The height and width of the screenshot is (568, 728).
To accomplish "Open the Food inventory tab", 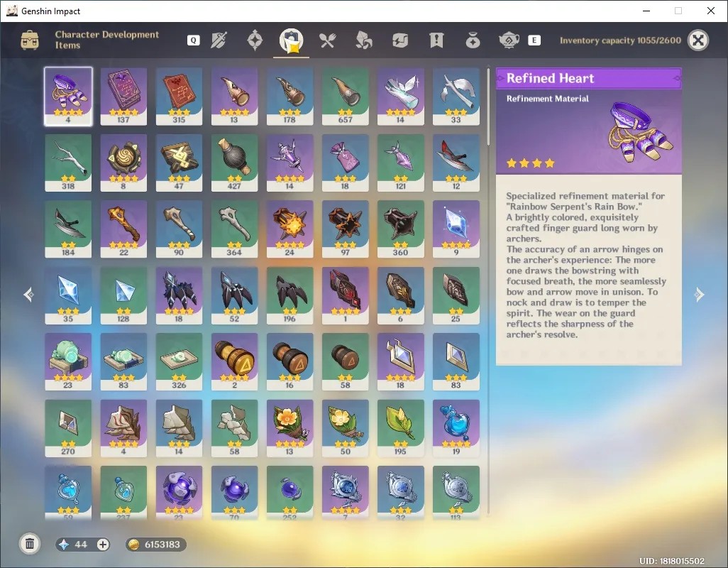I will (x=327, y=40).
